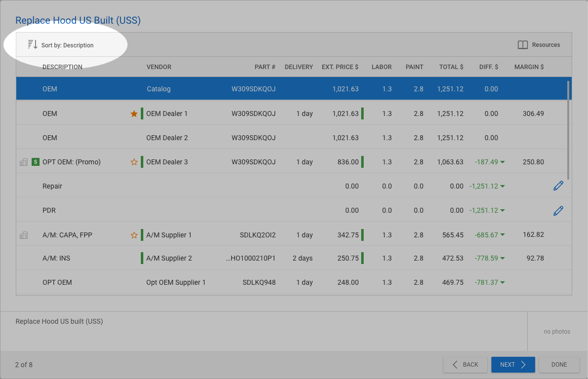The width and height of the screenshot is (588, 379).
Task: Open the Resources book icon
Action: [523, 45]
